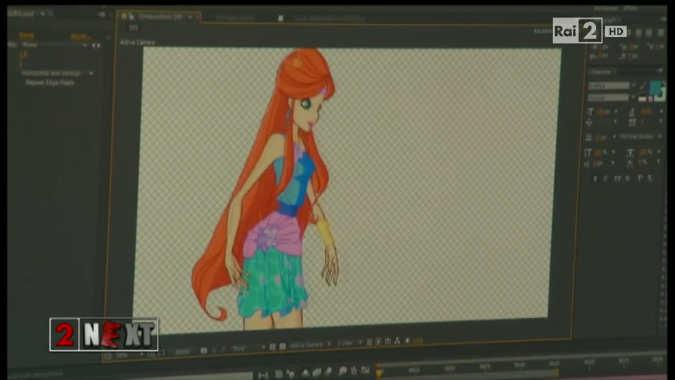The image size is (675, 380).
Task: Toggle All Caps text style button
Action: point(617,179)
